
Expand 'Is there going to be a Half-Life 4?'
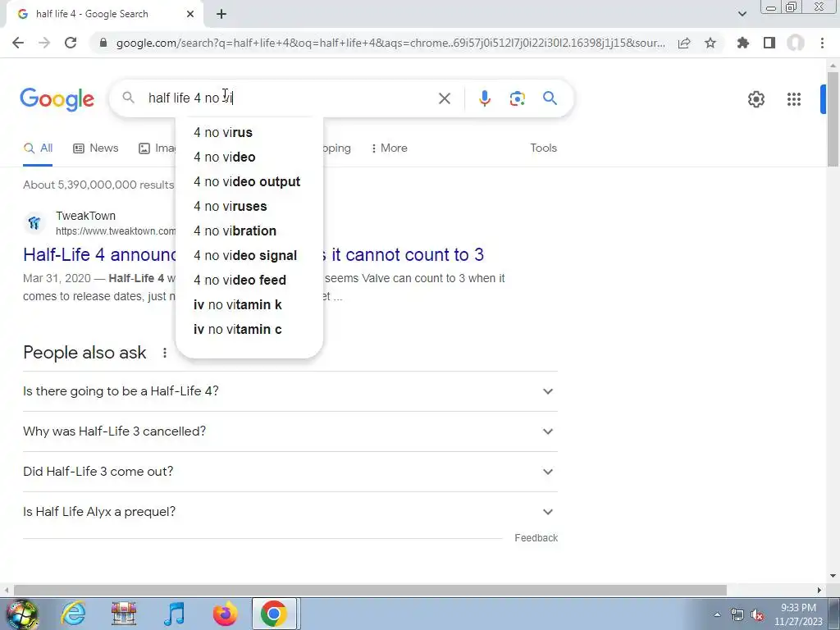[x=290, y=391]
